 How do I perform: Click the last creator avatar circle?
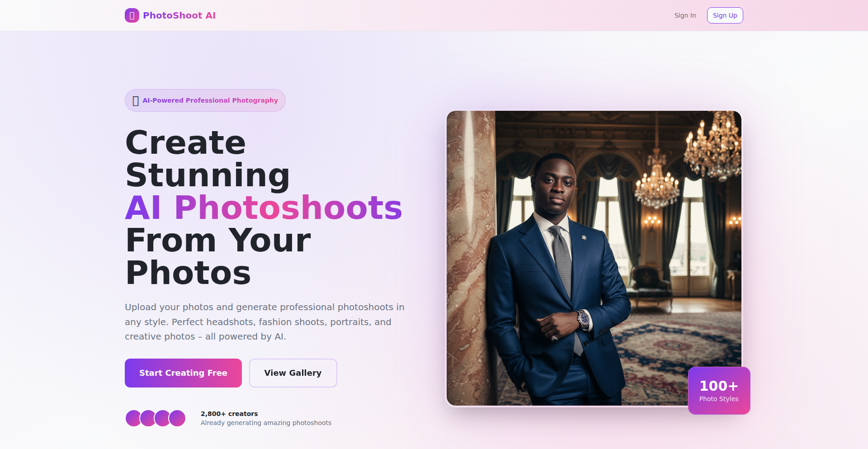point(177,418)
